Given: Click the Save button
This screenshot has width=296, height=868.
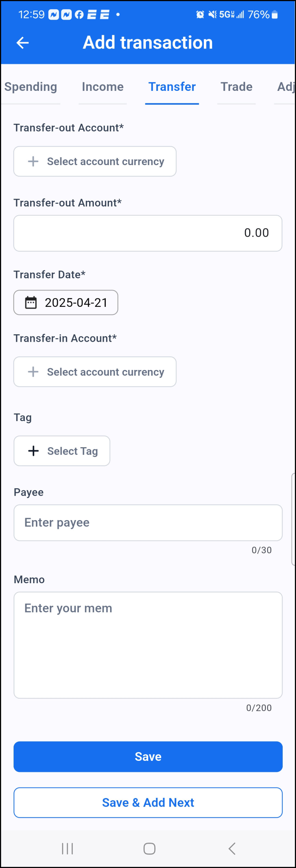Looking at the screenshot, I should (x=148, y=757).
